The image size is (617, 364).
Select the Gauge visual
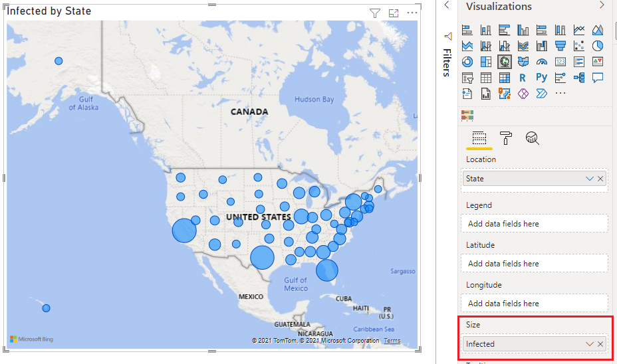tap(541, 62)
